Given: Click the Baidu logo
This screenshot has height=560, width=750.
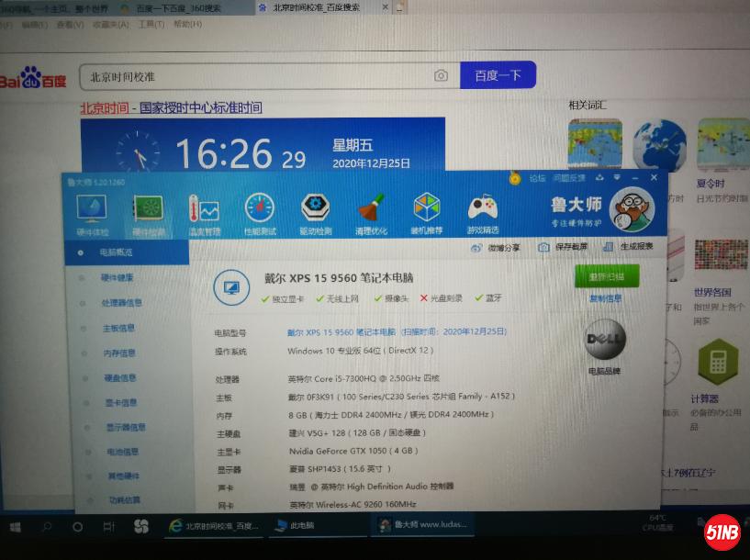Looking at the screenshot, I should click(x=32, y=78).
